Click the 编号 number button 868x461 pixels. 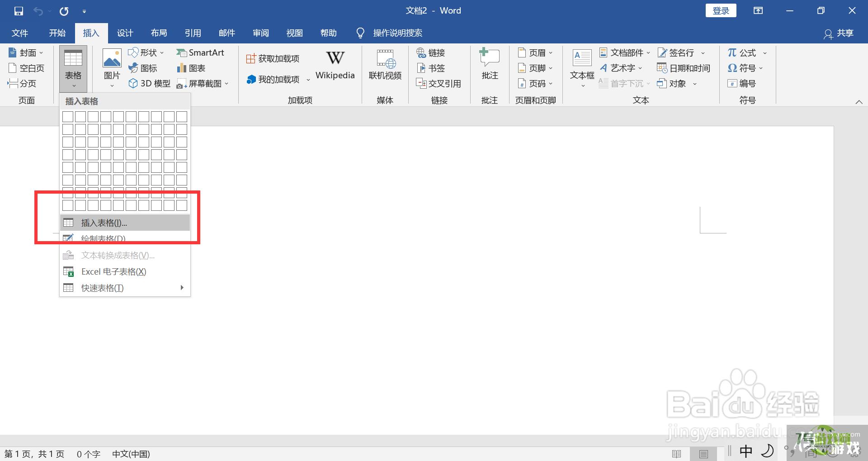(x=742, y=84)
